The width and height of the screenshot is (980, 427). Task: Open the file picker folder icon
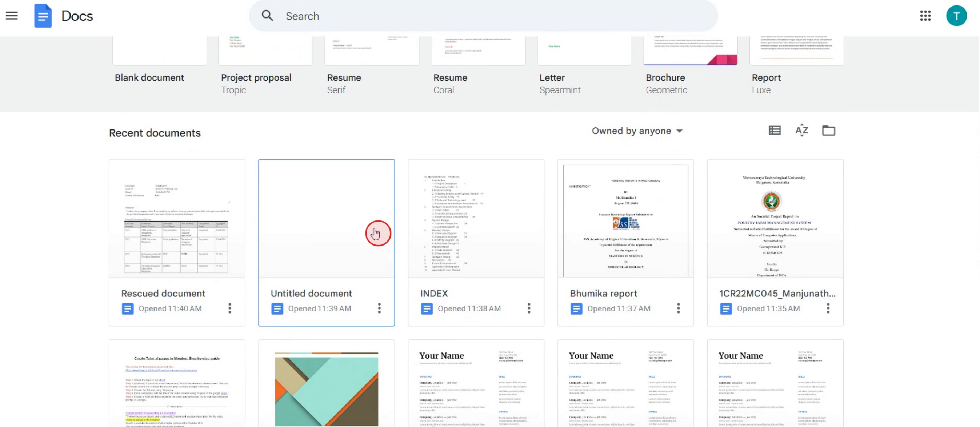pos(828,131)
